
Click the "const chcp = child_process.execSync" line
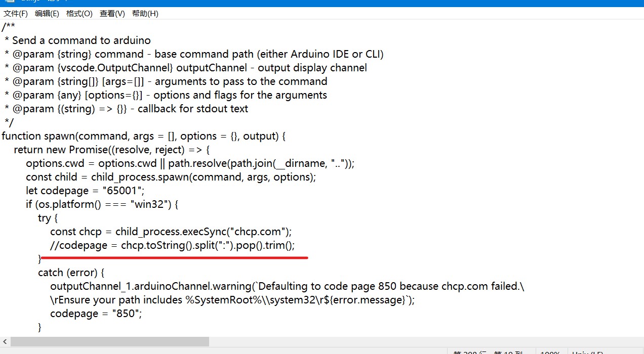point(171,232)
